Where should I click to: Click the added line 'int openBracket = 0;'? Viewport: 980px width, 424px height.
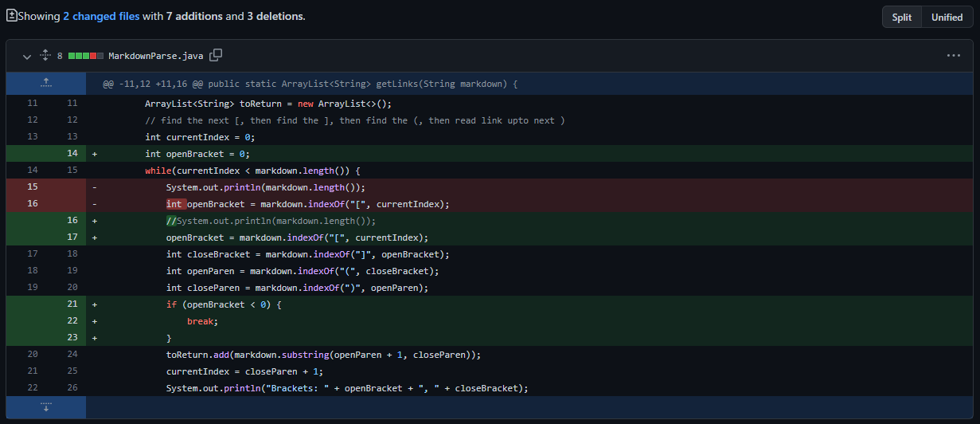coord(199,154)
